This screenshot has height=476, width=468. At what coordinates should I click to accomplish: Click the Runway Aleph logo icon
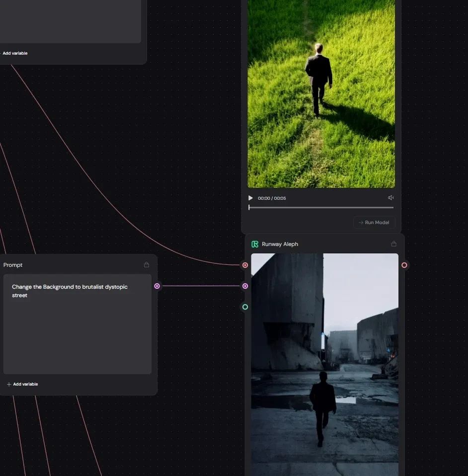[x=255, y=244]
